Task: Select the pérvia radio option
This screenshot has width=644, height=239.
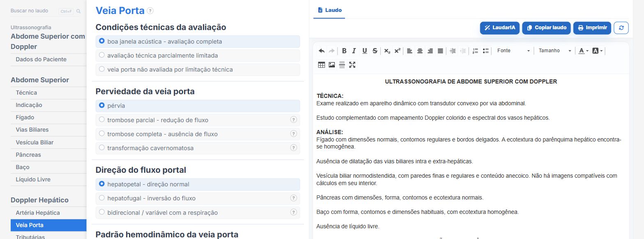Action: point(198,106)
